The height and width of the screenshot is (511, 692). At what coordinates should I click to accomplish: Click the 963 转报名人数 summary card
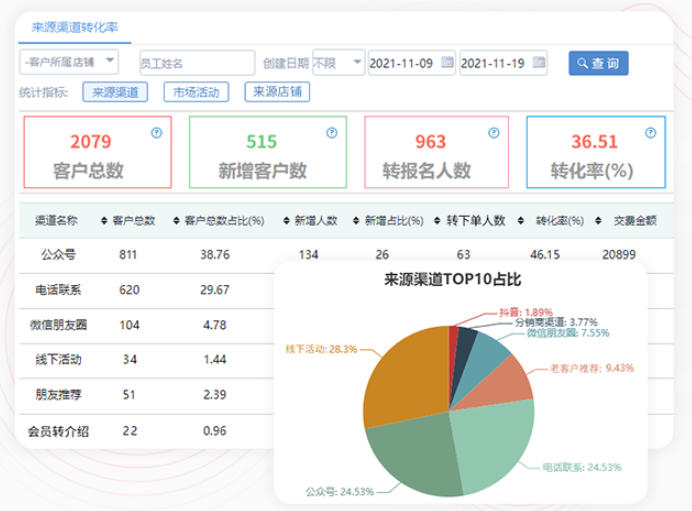436,152
